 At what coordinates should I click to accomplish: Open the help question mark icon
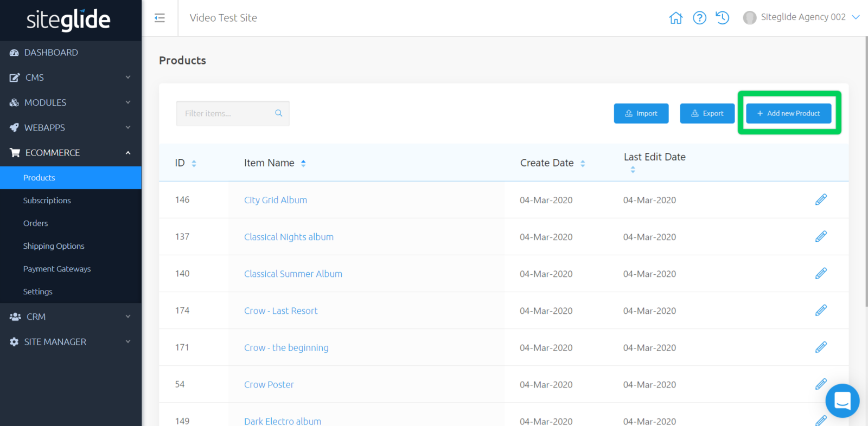(x=699, y=18)
